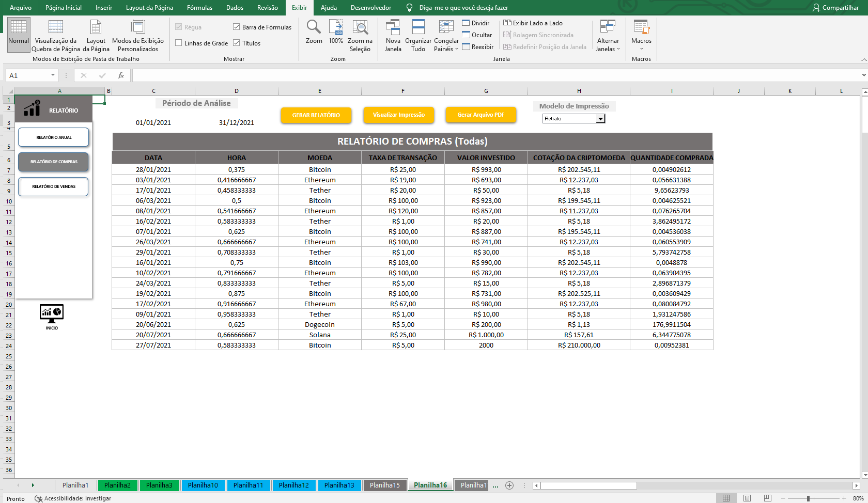Click the Name Box showing A1
Viewport: 868px width, 503px height.
pyautogui.click(x=28, y=75)
